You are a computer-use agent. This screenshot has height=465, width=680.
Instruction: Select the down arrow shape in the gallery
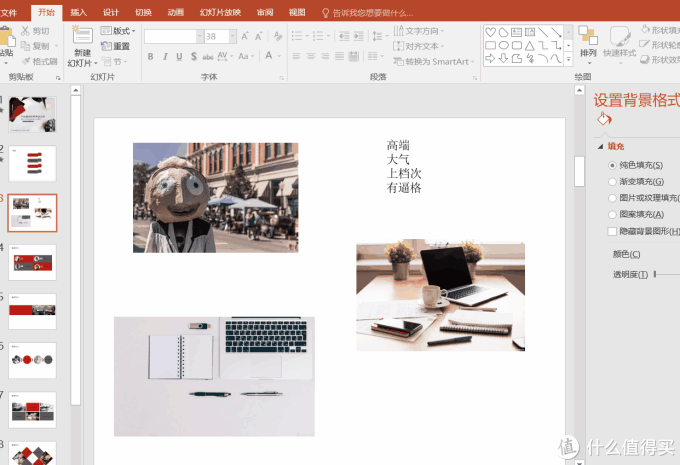click(x=503, y=58)
